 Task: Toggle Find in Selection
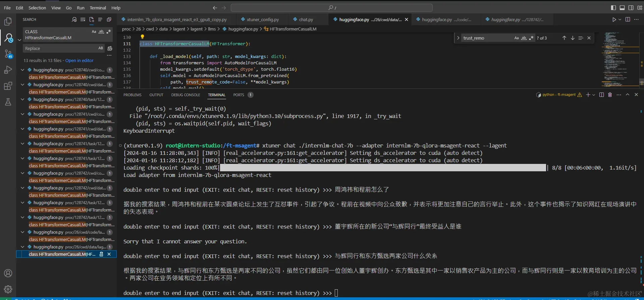(x=581, y=38)
